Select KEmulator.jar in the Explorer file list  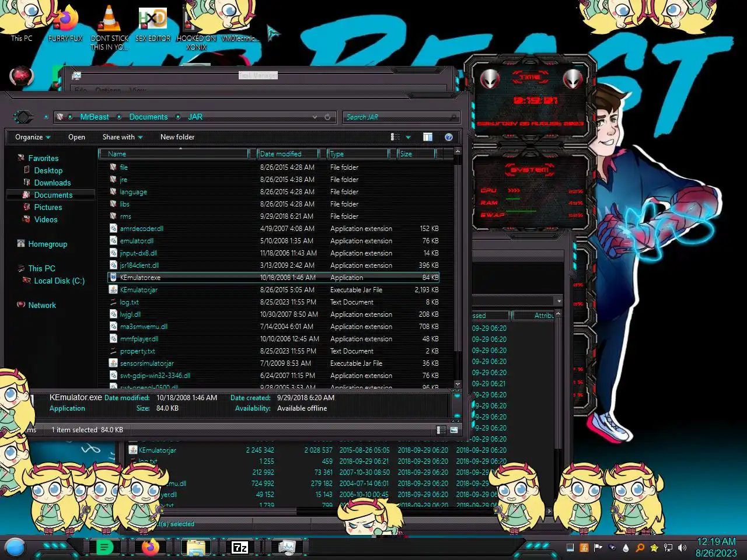[x=274, y=290]
